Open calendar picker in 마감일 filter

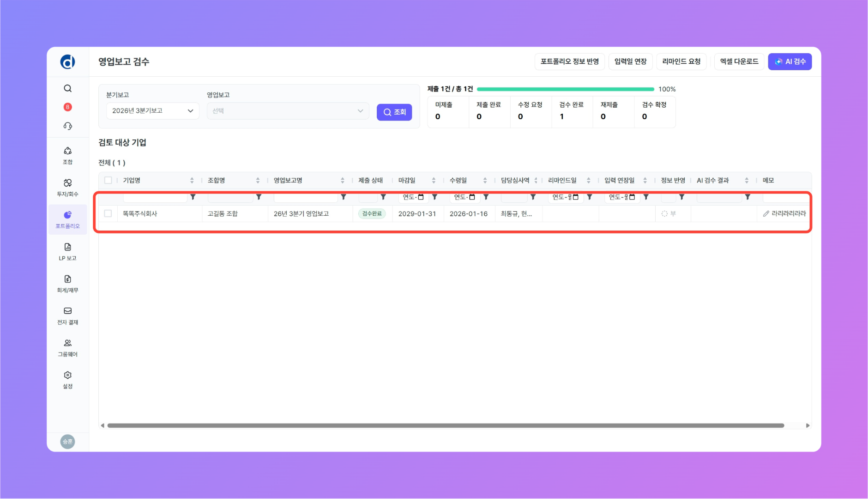pyautogui.click(x=421, y=197)
